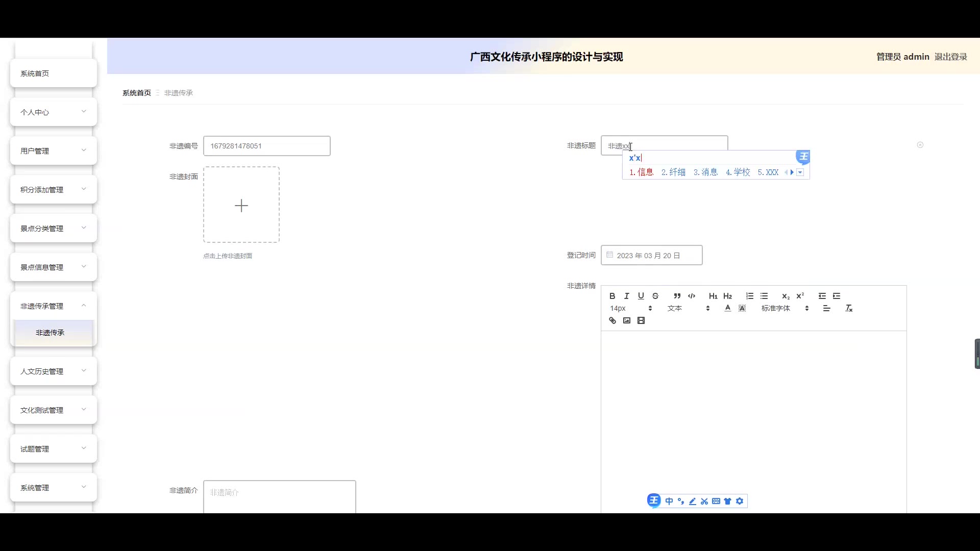
Task: Insert a code block
Action: tap(692, 296)
